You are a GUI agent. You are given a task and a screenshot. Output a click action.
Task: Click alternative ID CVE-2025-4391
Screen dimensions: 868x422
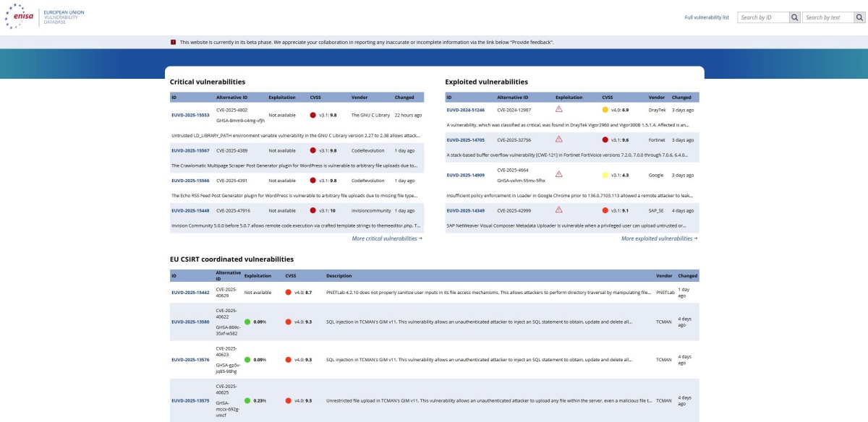click(231, 181)
